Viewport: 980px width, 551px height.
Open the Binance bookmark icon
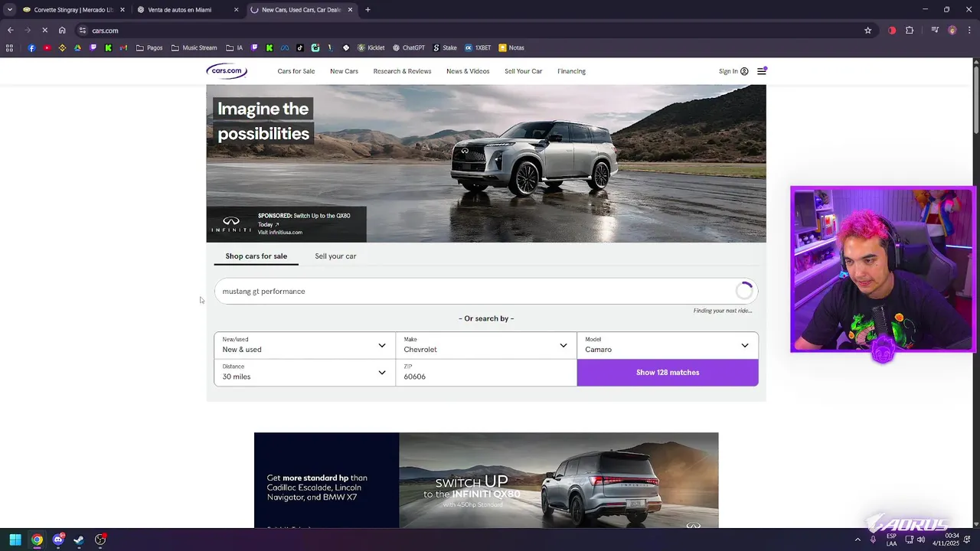pos(62,47)
